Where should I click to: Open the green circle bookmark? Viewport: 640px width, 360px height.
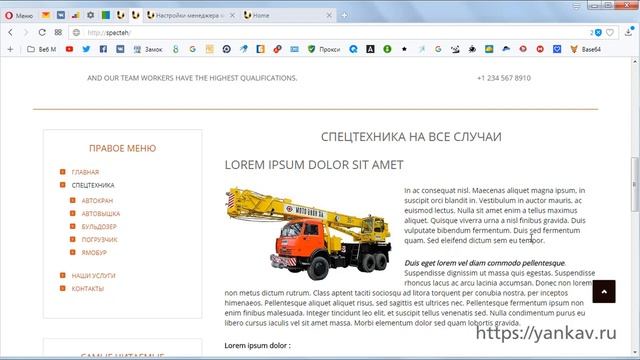(387, 49)
